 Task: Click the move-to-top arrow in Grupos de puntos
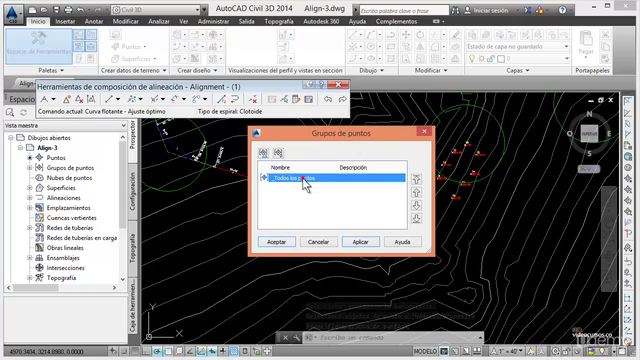point(416,179)
